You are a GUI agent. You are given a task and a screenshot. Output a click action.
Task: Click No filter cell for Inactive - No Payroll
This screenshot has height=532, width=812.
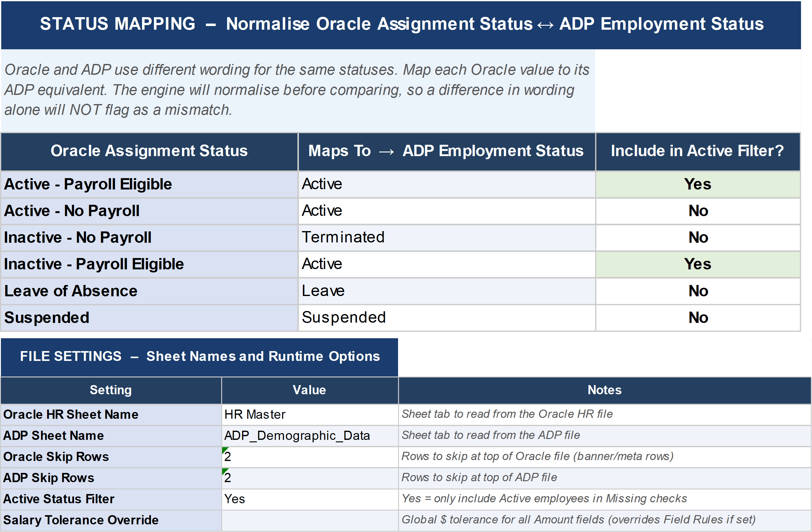698,238
